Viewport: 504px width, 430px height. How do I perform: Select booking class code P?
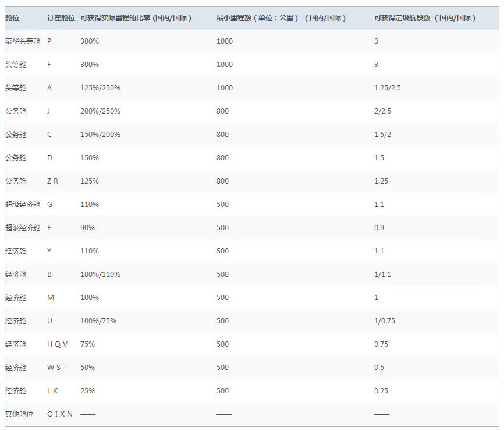coord(49,41)
